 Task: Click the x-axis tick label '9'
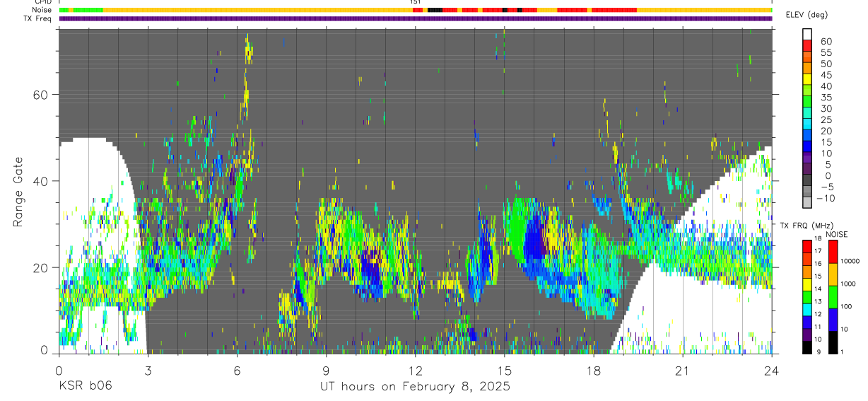coord(326,370)
